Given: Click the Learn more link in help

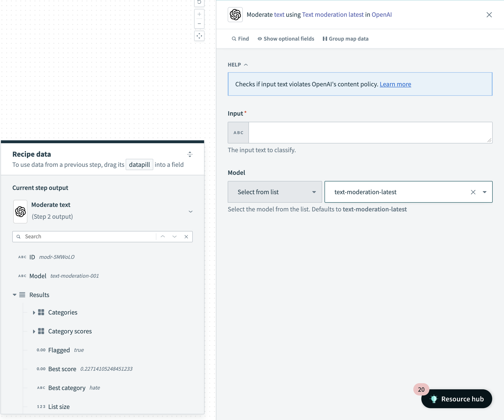Looking at the screenshot, I should tap(395, 84).
